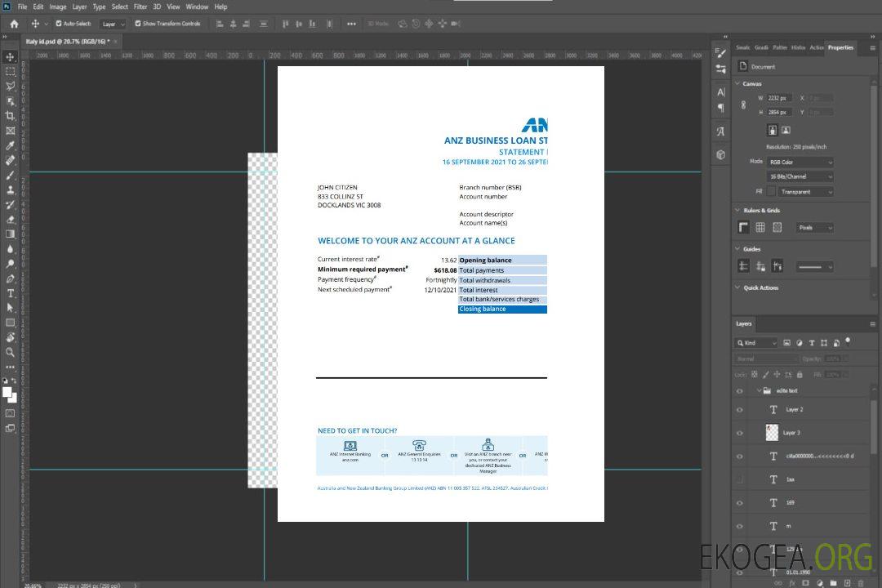Toggle the Auto-Select checkbox

pyautogui.click(x=59, y=24)
